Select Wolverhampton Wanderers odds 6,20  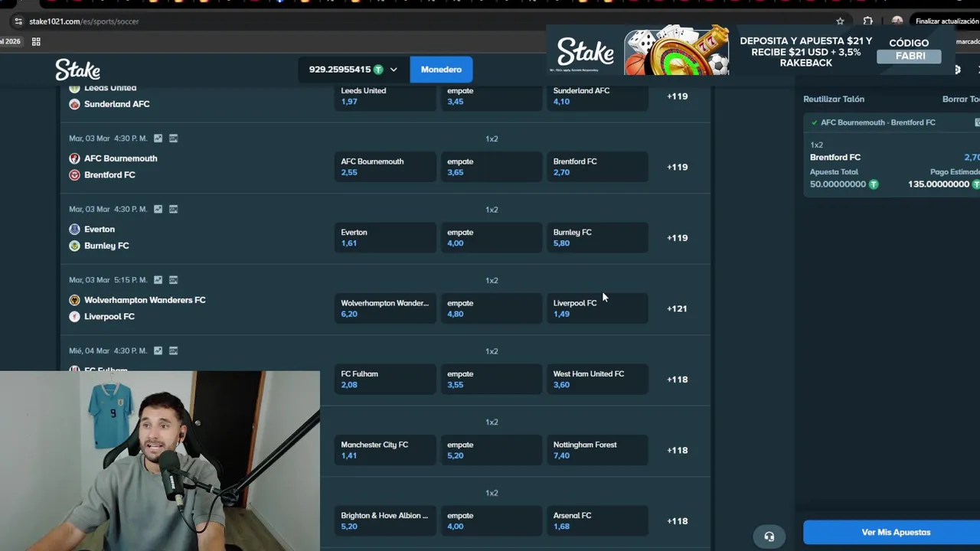[385, 308]
